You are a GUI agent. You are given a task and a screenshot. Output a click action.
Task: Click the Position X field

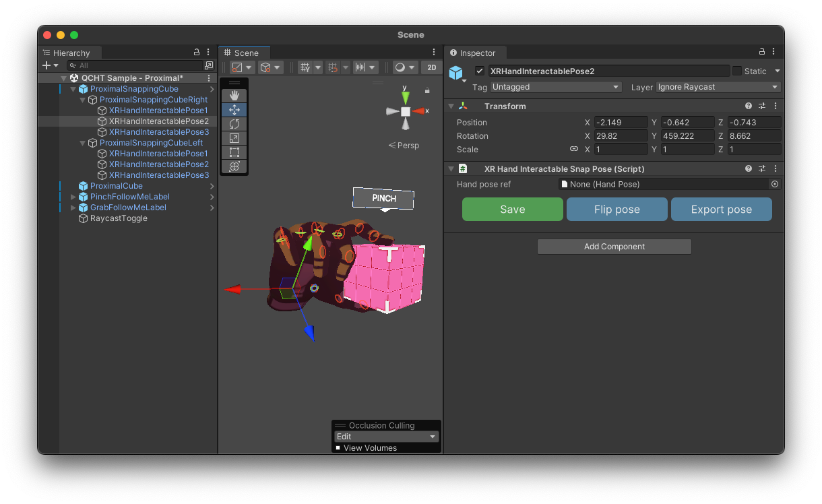click(621, 123)
